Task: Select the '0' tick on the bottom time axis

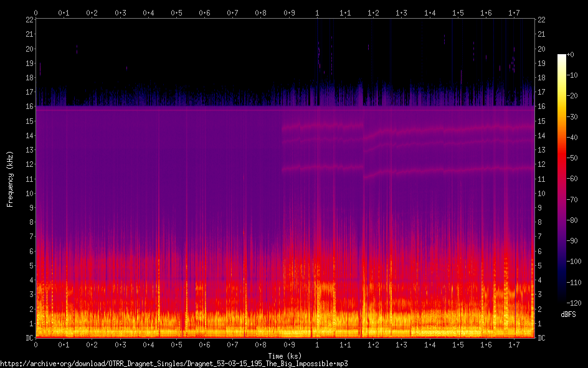Action: tap(36, 345)
